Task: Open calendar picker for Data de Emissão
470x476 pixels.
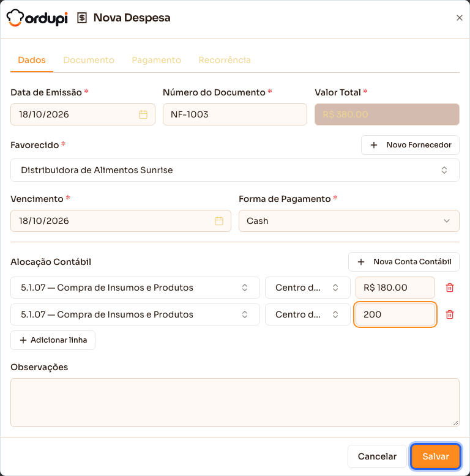Action: (143, 114)
